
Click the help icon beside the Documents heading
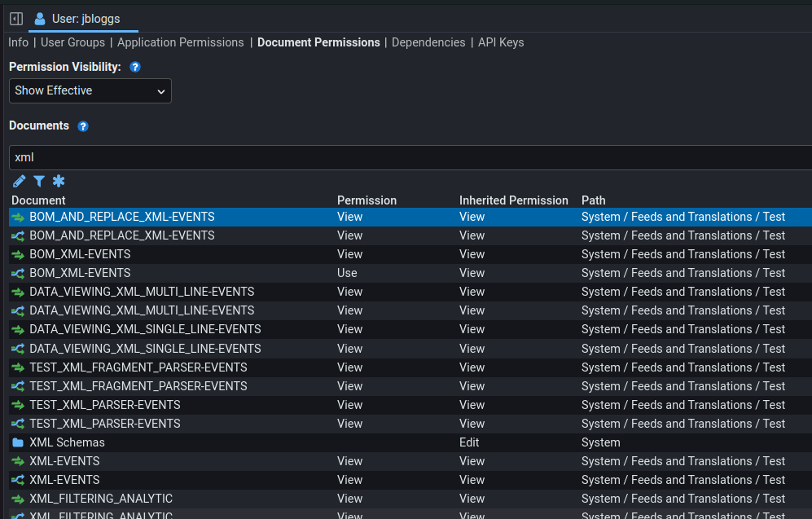[x=82, y=126]
